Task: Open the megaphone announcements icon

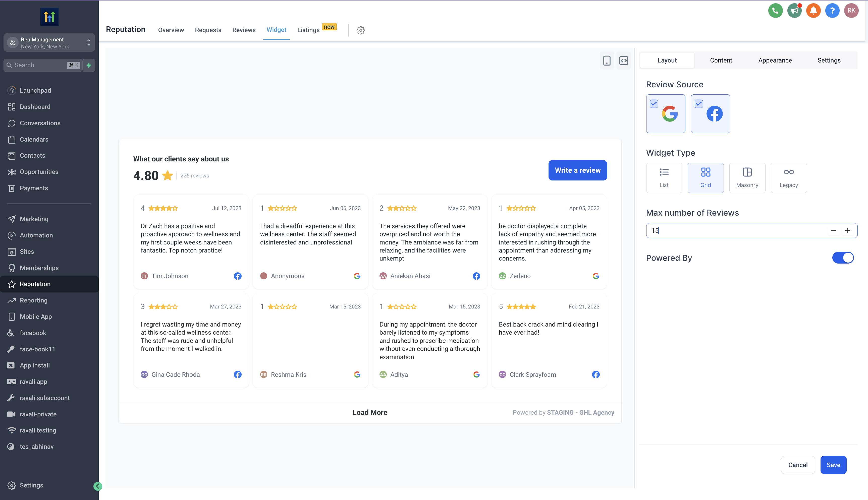Action: click(x=794, y=10)
